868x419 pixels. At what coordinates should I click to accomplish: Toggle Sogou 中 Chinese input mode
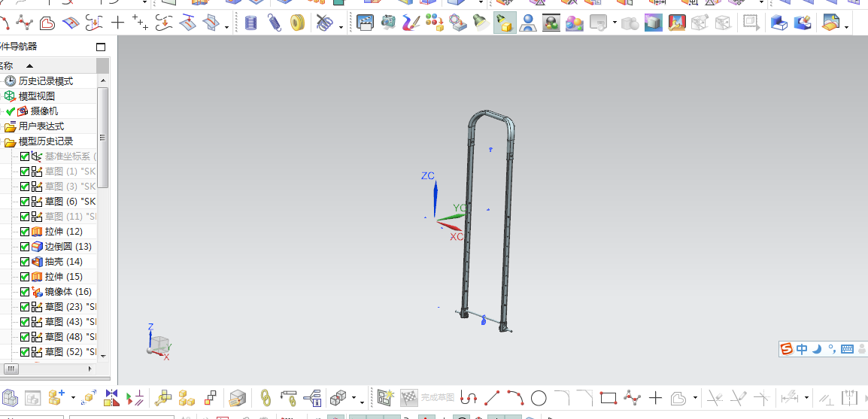click(x=802, y=349)
